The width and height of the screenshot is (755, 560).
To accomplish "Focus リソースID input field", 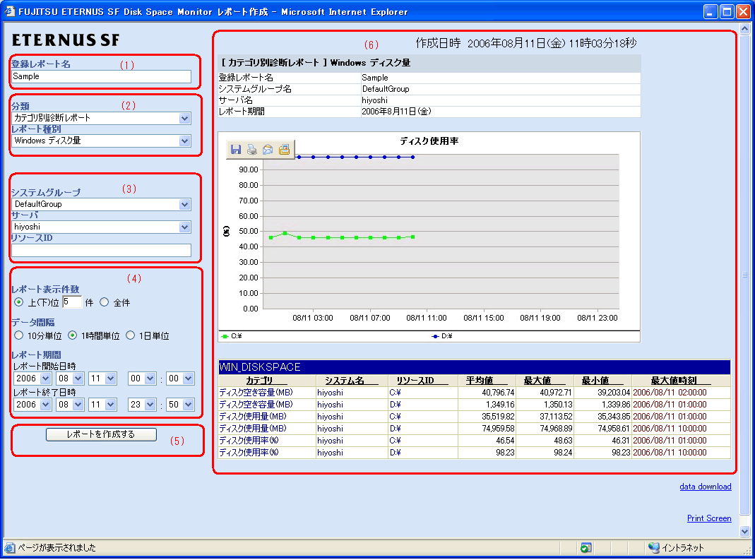I will click(101, 250).
